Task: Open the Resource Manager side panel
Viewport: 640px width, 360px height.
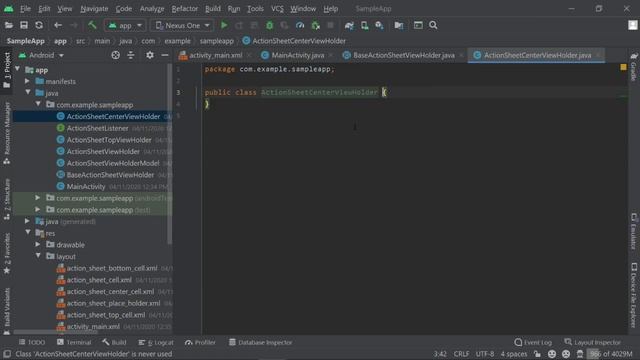Action: point(7,133)
